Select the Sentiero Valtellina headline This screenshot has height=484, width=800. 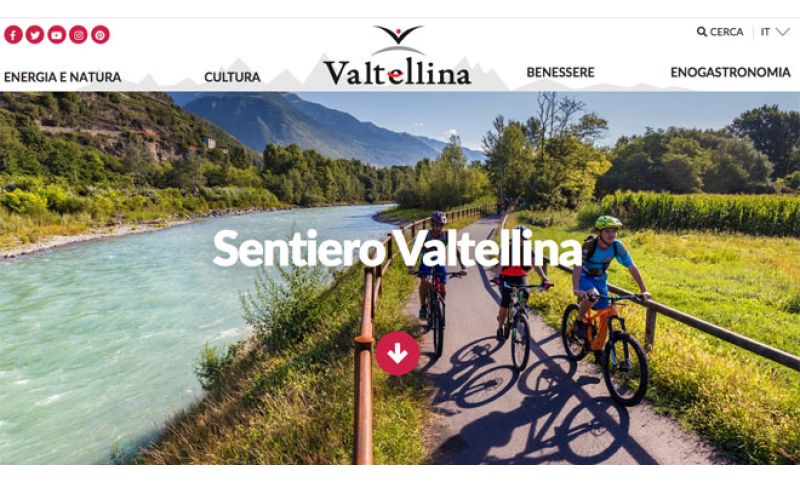397,249
